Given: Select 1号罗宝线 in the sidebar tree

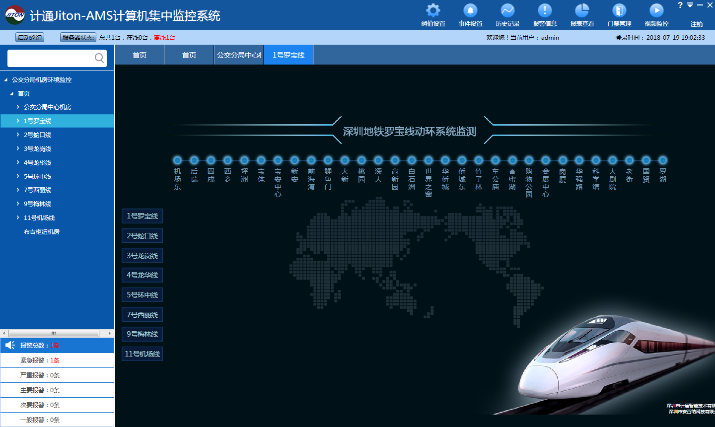Looking at the screenshot, I should pyautogui.click(x=39, y=120).
